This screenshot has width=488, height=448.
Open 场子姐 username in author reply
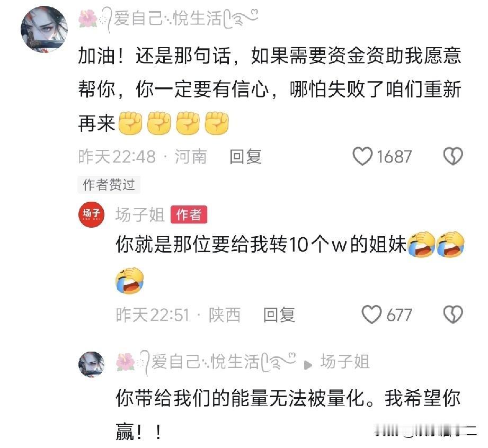point(140,214)
